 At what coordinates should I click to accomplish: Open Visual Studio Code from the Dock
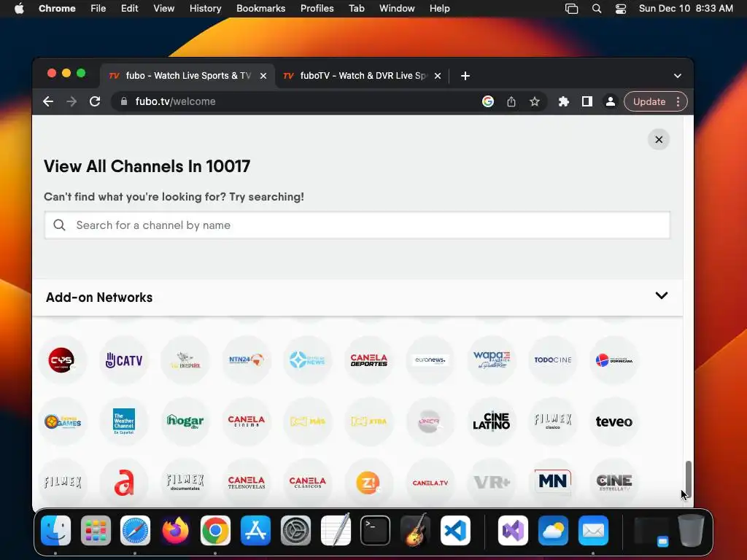pos(455,530)
